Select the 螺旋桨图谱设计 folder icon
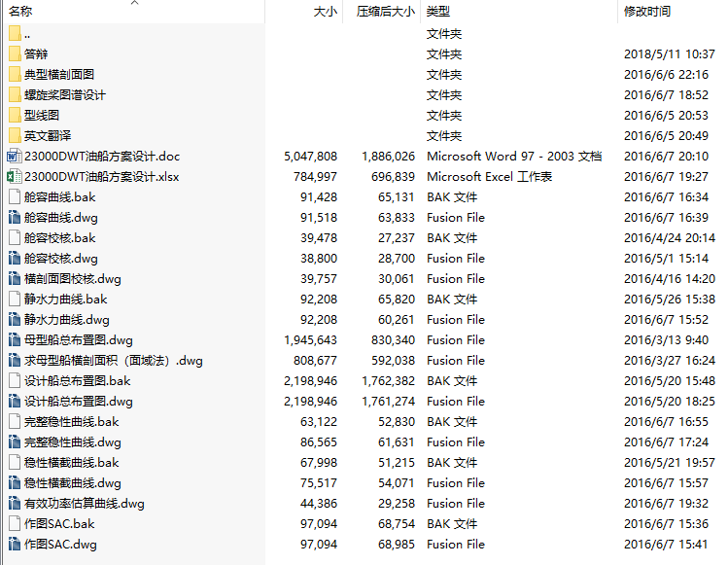 [x=15, y=94]
